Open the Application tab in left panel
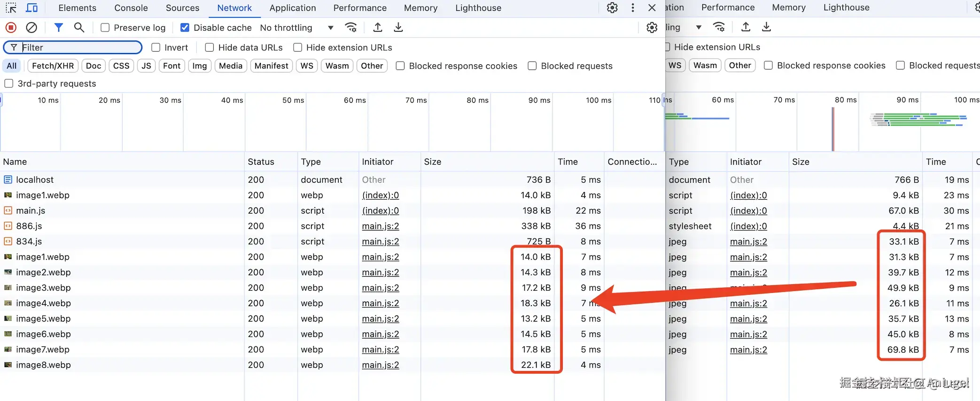The image size is (980, 401). (x=293, y=8)
